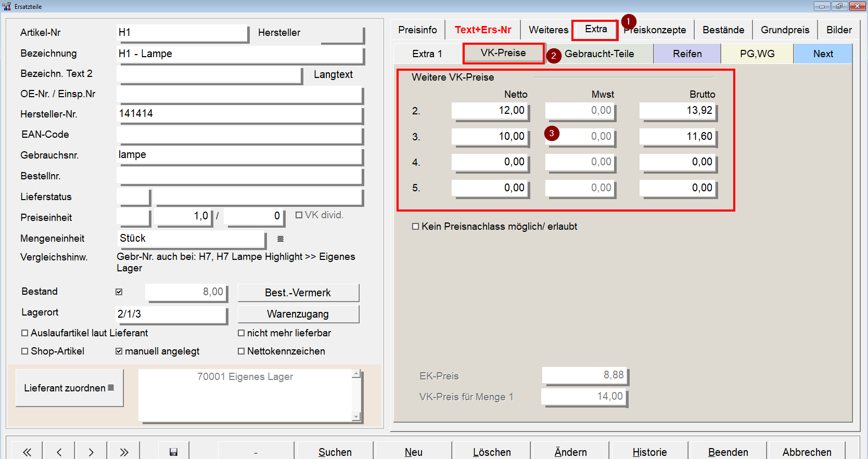Select the VK-Preise subtab
Screen dimensions: 868x459
503,53
